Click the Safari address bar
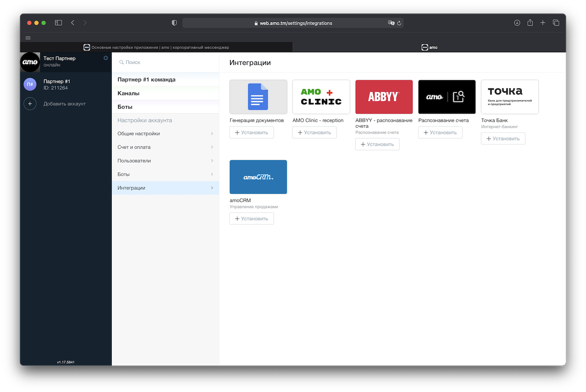The width and height of the screenshot is (586, 392). coord(293,23)
